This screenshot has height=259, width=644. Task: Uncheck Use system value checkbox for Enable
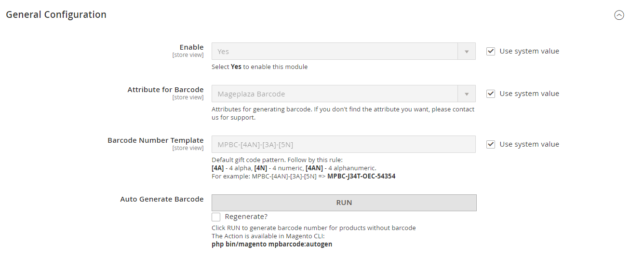491,51
